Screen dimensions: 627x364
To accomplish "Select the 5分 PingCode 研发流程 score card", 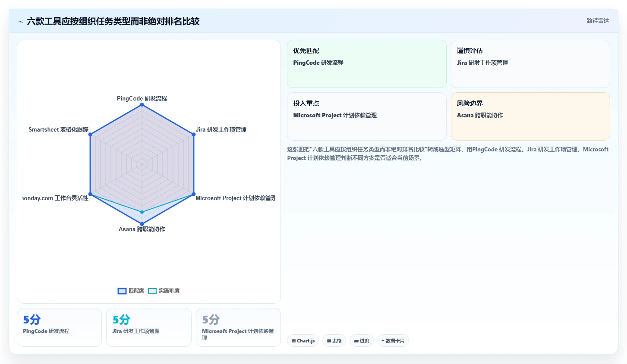I will tap(59, 327).
